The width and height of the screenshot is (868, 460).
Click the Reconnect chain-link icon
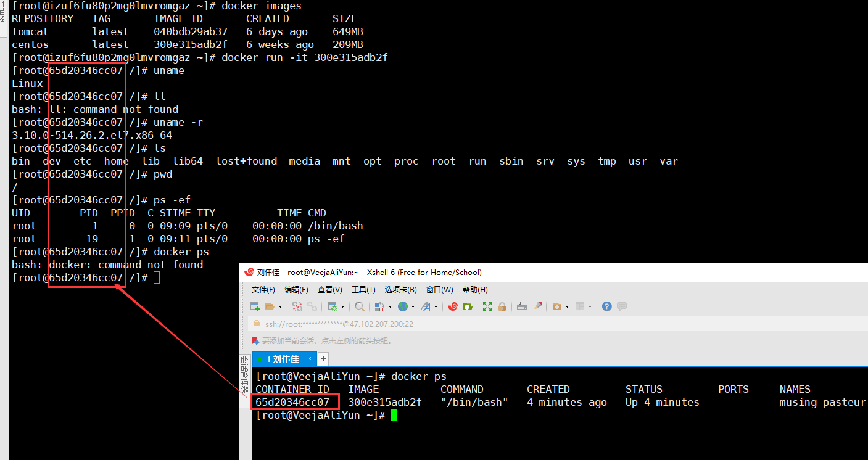click(x=312, y=306)
